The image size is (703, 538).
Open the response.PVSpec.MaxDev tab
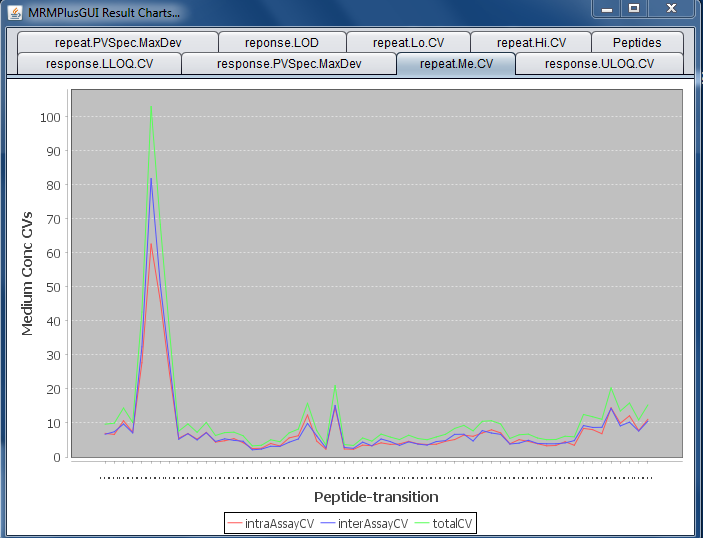tap(289, 64)
